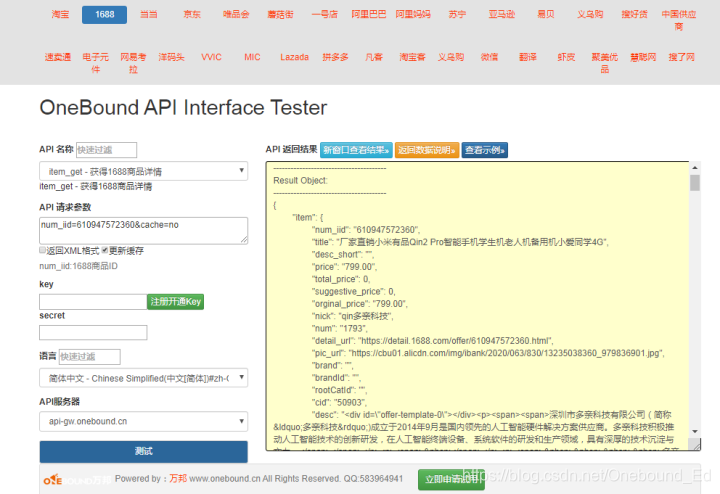Switch to the Lazada tab
This screenshot has height=494, width=720.
294,57
